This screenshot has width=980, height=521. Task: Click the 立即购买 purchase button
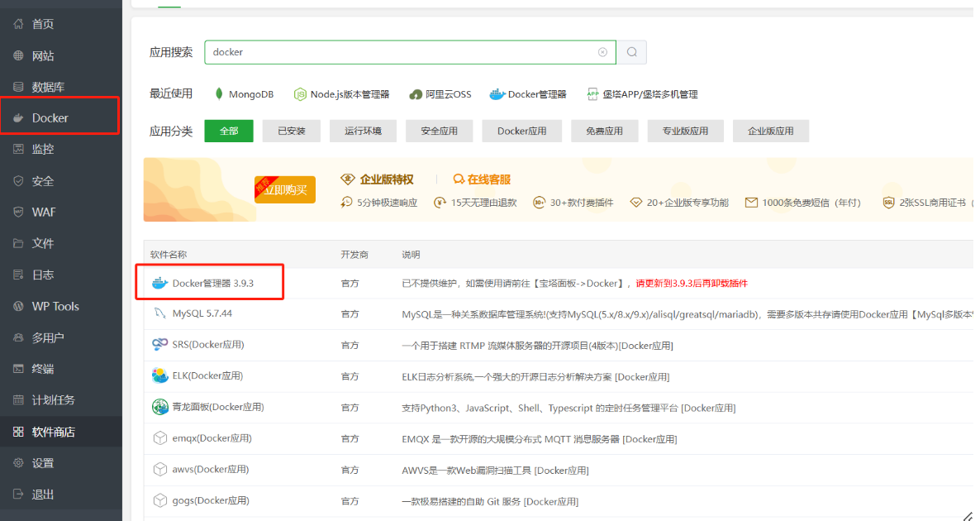(x=285, y=190)
